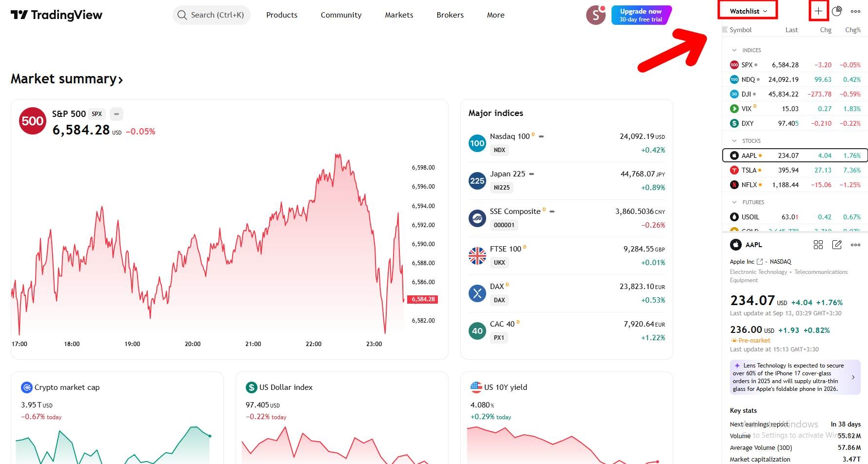Toggle the flag column in watchlist header
This screenshot has height=464, width=868.
coord(725,30)
